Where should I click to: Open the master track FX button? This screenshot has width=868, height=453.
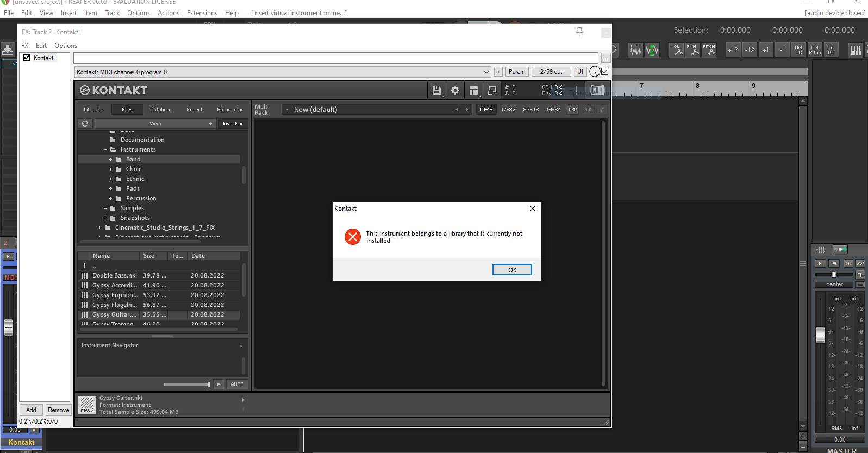860,275
